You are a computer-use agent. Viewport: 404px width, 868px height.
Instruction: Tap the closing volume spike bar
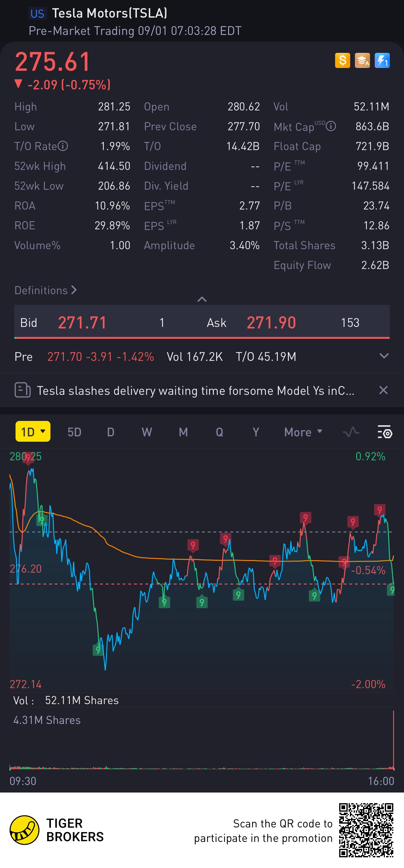point(393,740)
